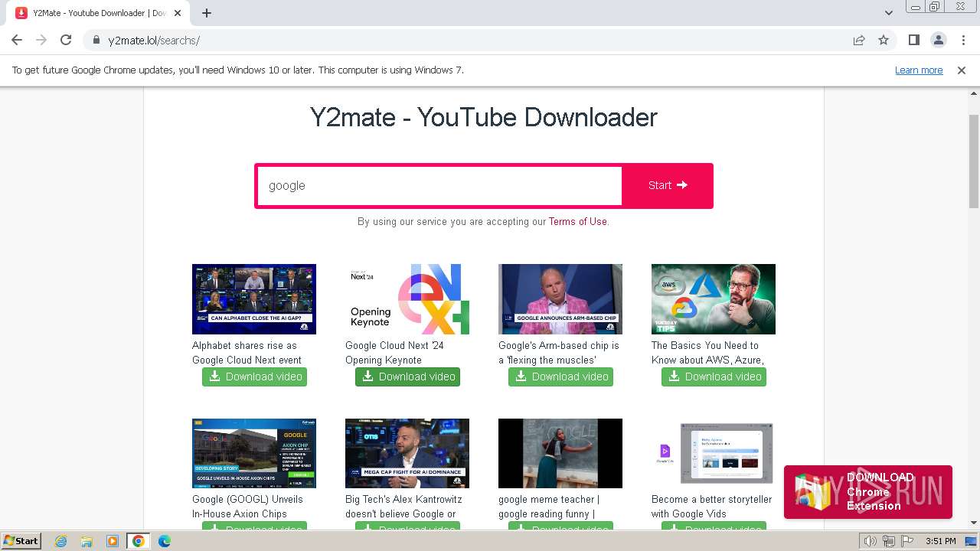Viewport: 980px width, 551px height.
Task: Open Google (GOOGL) Unveils Axion Chips thumbnail
Action: [x=254, y=453]
